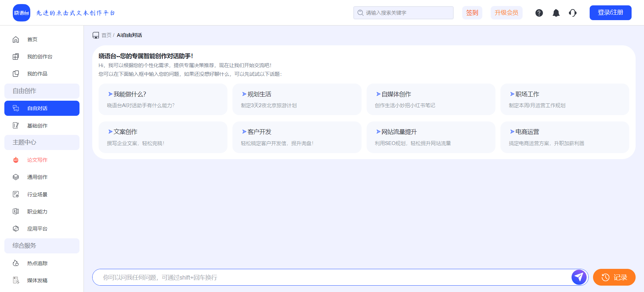Open notifications bell icon
Viewport: 644px width, 292px height.
click(556, 13)
